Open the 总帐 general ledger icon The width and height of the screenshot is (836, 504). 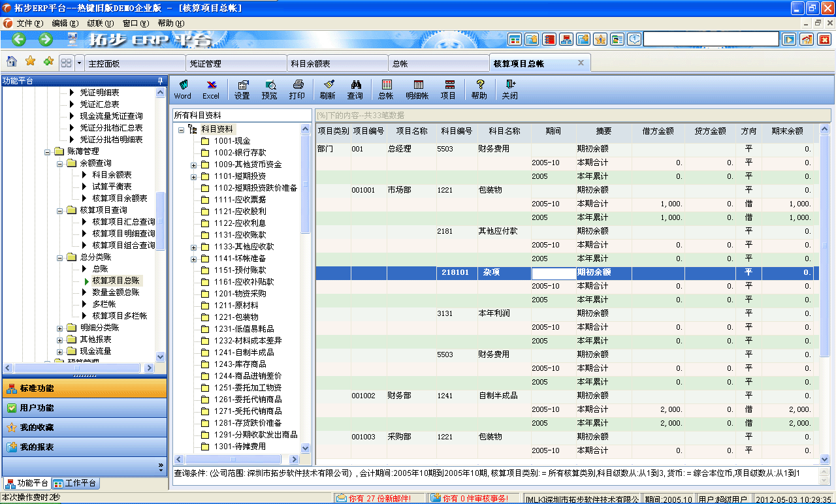386,89
